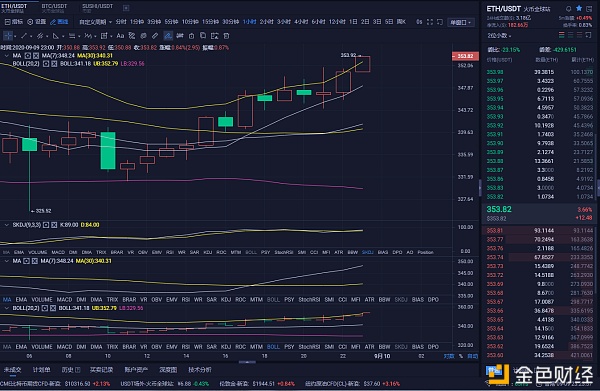Screen dimensions: 600x391
Task: Expand the trend line tool options arrow
Action: [31, 37]
